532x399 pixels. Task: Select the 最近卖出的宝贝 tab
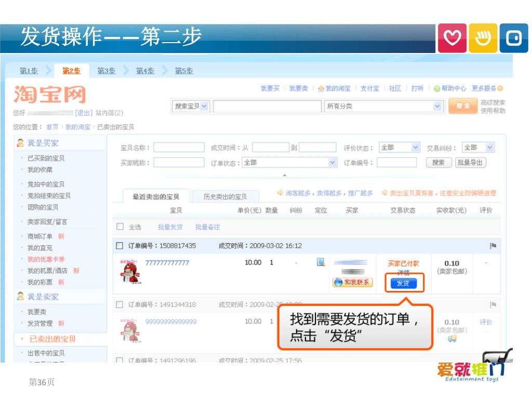point(156,196)
